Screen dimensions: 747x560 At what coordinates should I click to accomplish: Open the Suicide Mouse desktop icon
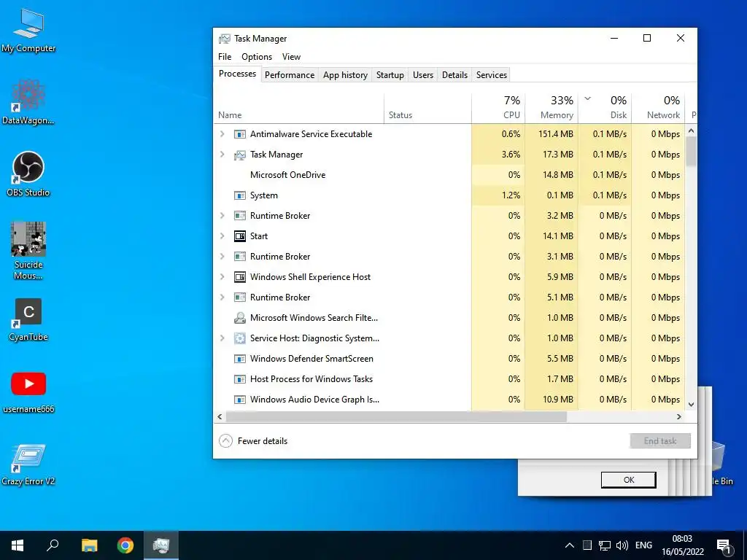(28, 251)
